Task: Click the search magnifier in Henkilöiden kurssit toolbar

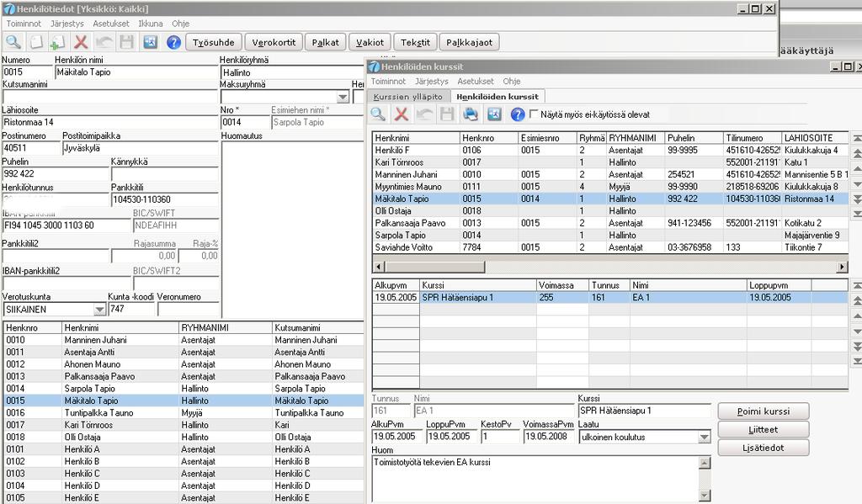Action: pyautogui.click(x=378, y=114)
